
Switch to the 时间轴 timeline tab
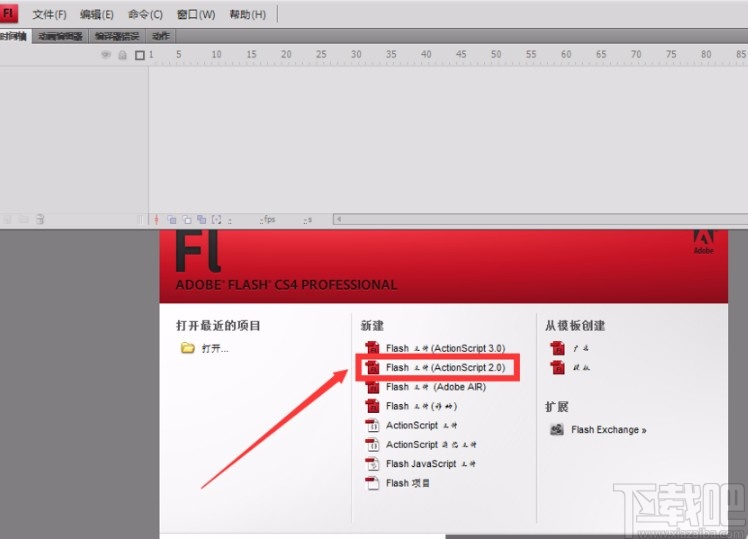[x=15, y=36]
